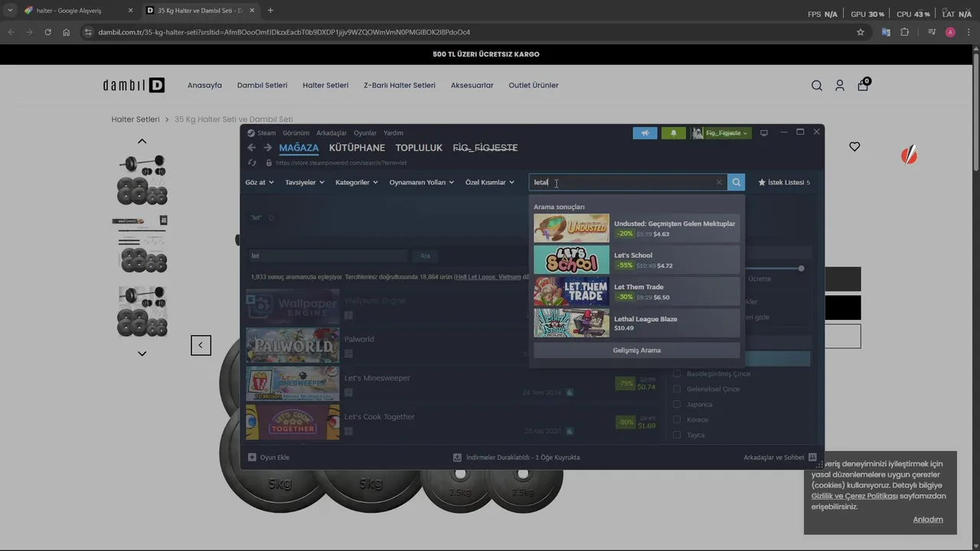Open Z-Barlı Halter Setleri nav link

pyautogui.click(x=400, y=85)
